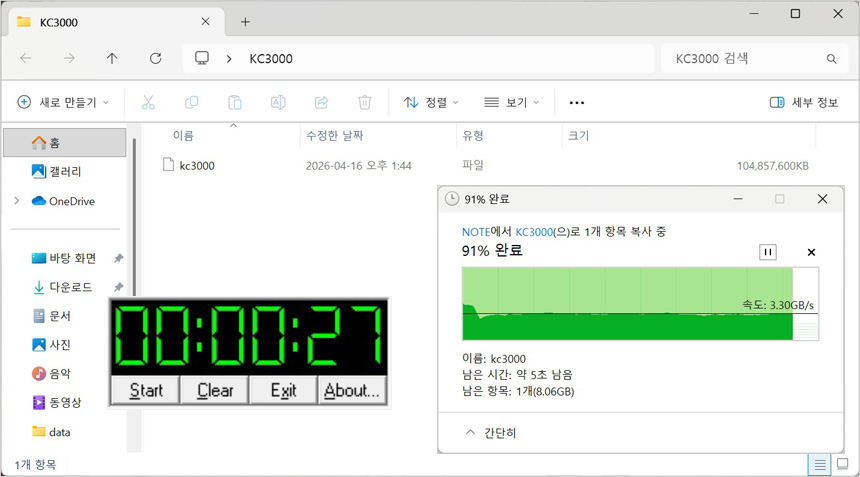
Task: Click the Paste clipboard icon
Action: point(235,102)
